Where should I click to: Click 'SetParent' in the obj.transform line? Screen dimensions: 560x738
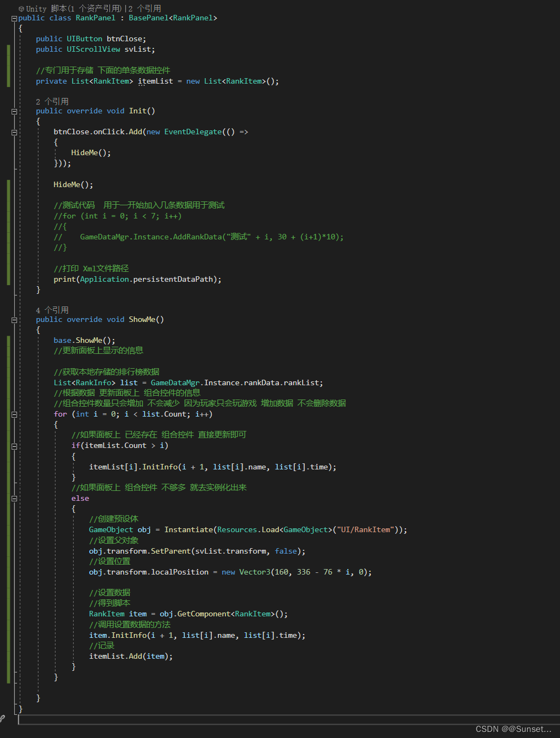pos(171,551)
